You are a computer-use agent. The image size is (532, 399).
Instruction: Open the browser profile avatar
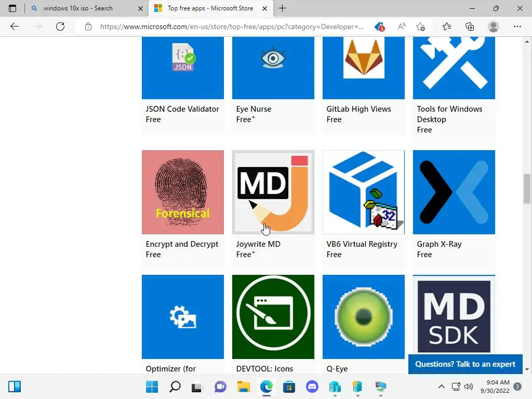pos(494,26)
